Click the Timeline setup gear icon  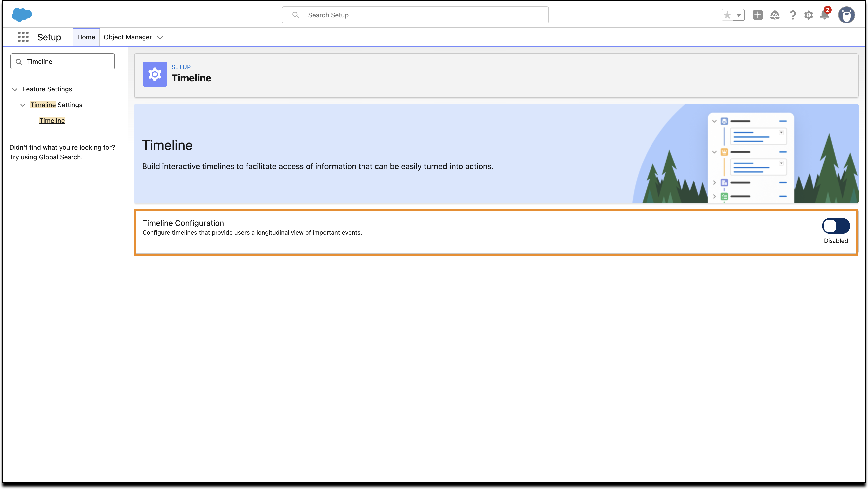point(155,74)
